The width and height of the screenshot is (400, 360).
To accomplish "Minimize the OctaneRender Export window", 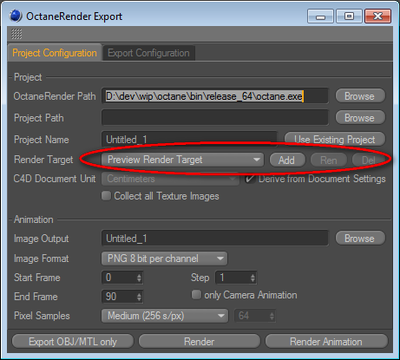I will pyautogui.click(x=320, y=16).
